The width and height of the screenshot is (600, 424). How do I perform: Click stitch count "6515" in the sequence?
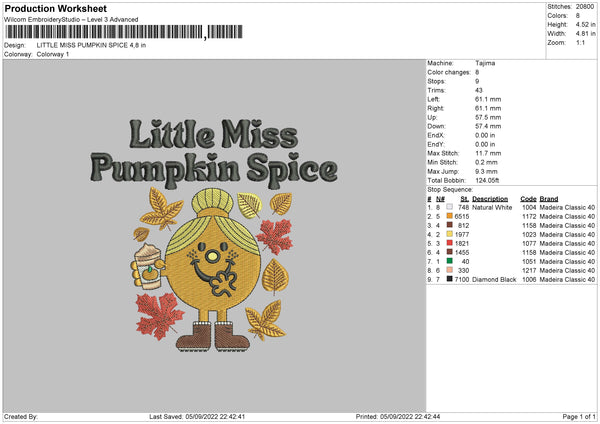pyautogui.click(x=462, y=217)
